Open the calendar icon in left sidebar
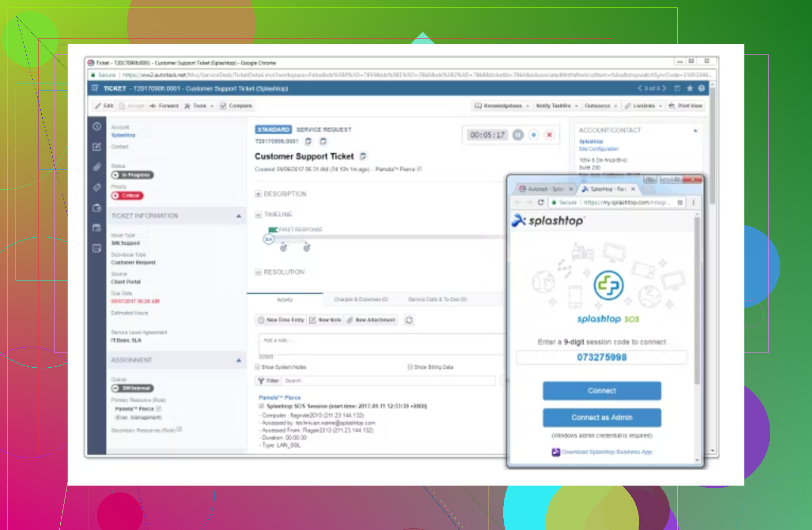812x530 pixels. click(97, 228)
